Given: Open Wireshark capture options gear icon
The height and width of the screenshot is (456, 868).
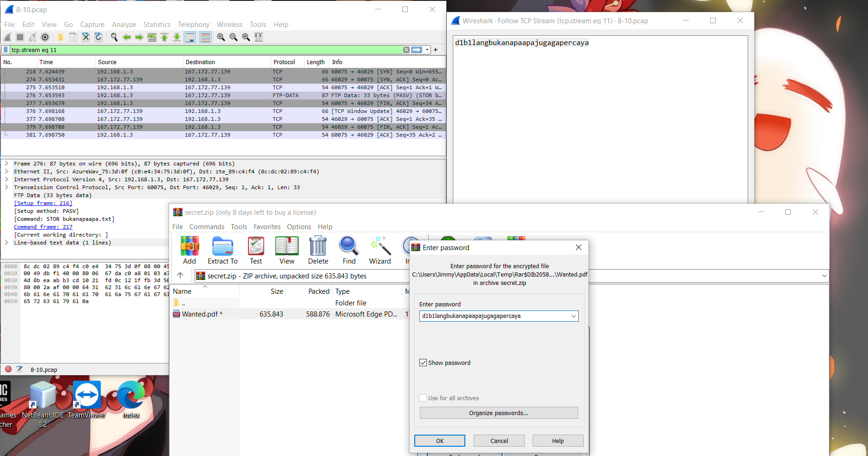Looking at the screenshot, I should tap(45, 37).
